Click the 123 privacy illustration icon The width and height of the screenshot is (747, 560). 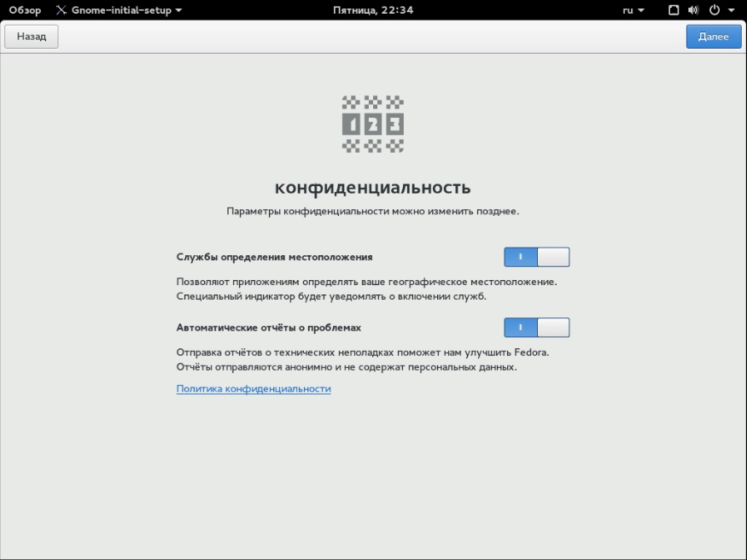point(373,125)
